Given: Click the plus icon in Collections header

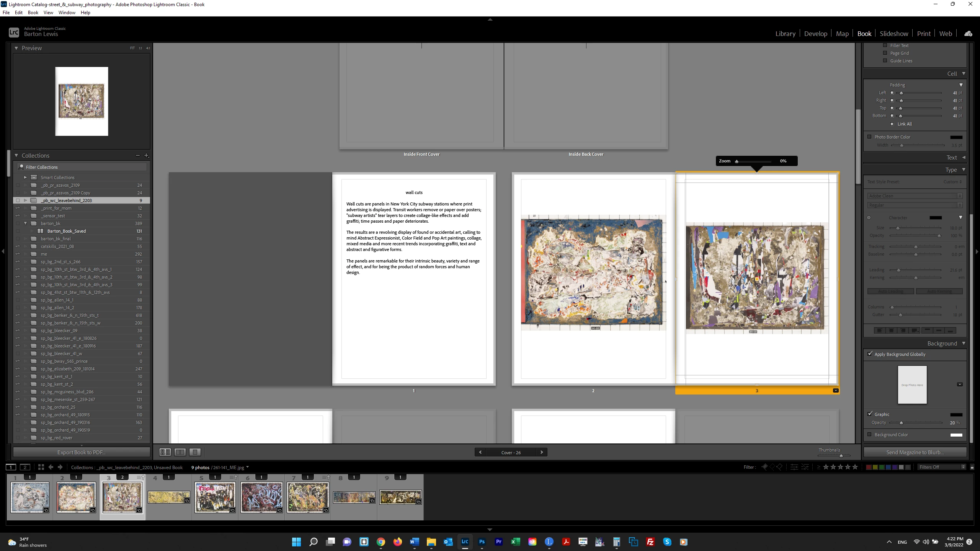Looking at the screenshot, I should click(x=146, y=155).
